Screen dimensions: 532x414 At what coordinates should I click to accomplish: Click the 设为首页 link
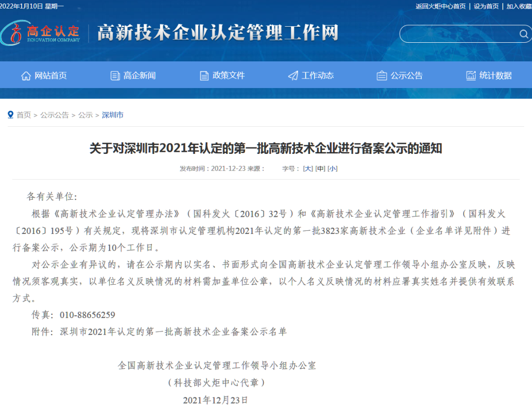click(x=486, y=7)
